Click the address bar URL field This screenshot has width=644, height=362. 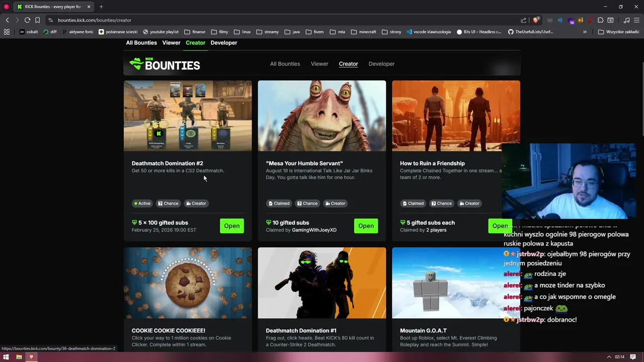pos(282,20)
